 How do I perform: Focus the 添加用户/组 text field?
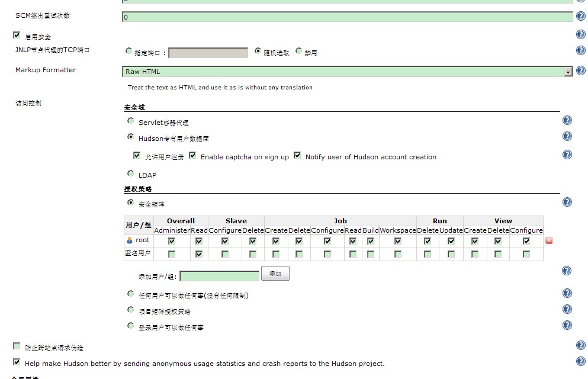click(x=219, y=277)
